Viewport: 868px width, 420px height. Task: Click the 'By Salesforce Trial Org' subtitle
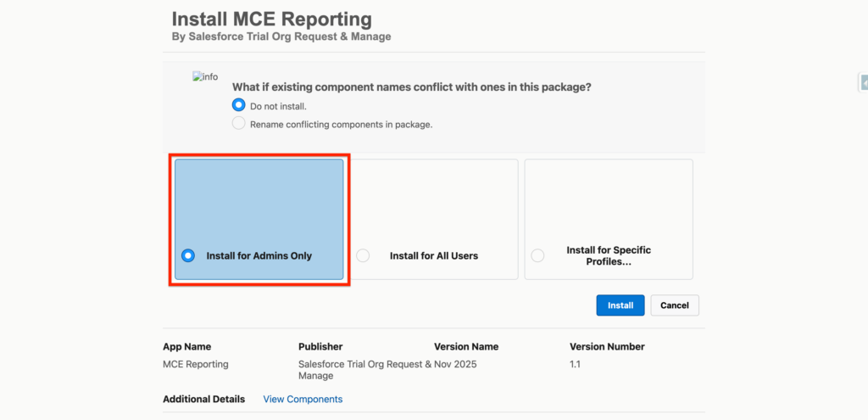click(281, 37)
